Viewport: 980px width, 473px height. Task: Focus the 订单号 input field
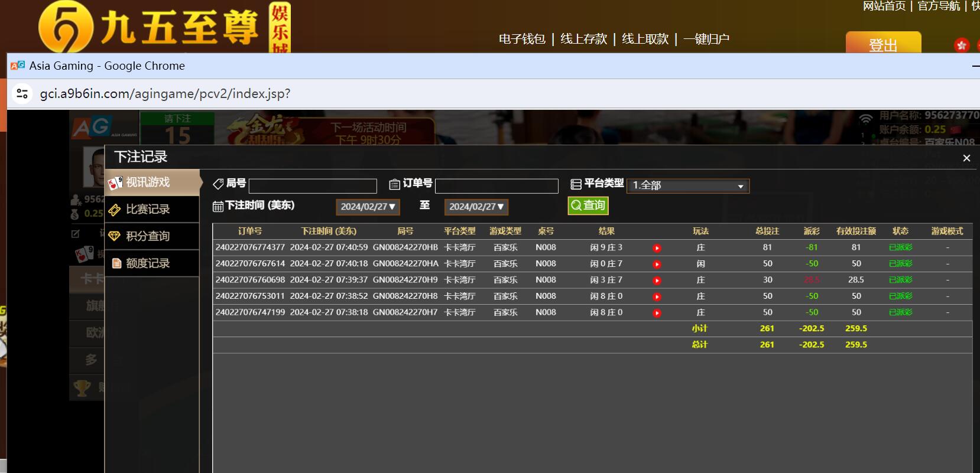(497, 186)
